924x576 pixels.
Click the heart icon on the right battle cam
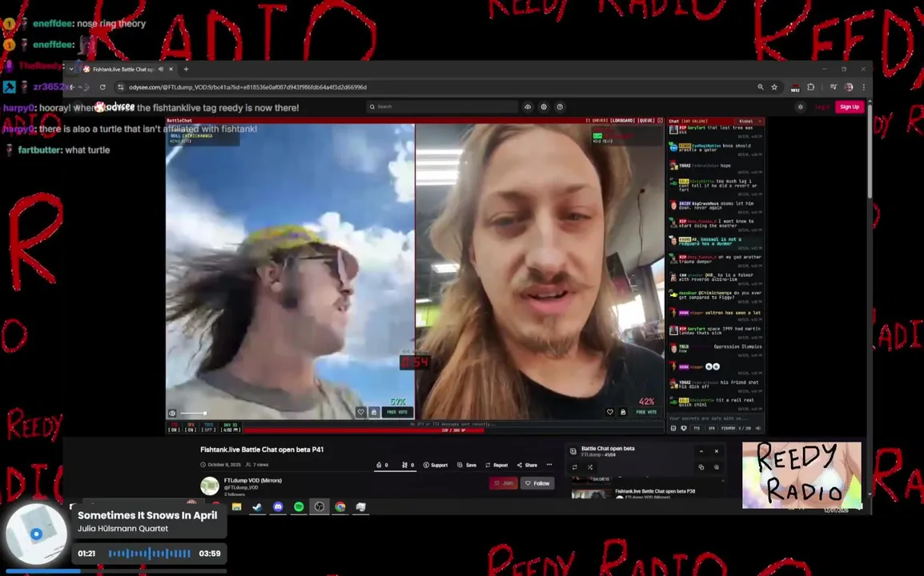pyautogui.click(x=610, y=412)
